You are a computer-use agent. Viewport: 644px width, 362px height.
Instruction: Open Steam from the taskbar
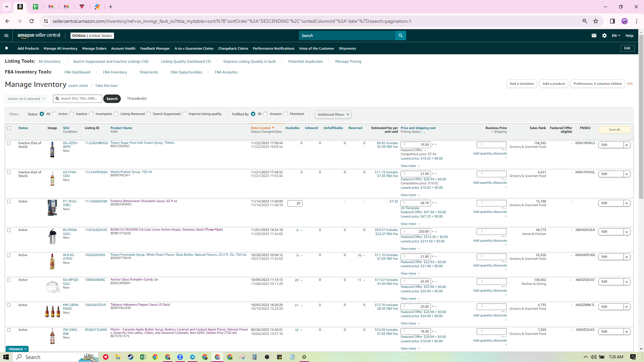click(x=130, y=357)
